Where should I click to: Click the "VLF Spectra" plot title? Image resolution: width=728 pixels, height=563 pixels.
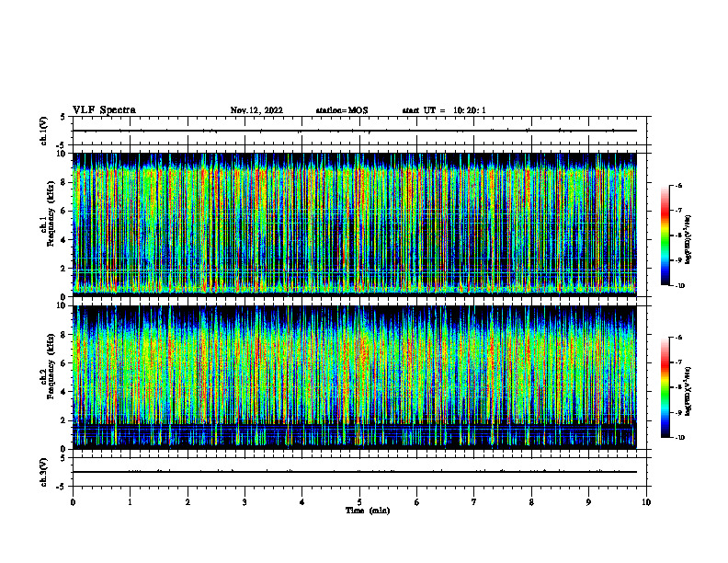[104, 110]
